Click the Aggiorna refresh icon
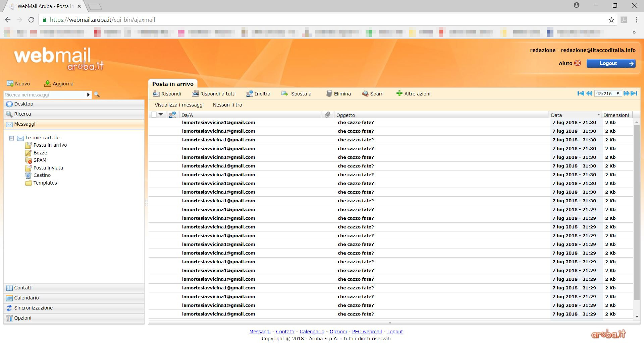 point(48,84)
